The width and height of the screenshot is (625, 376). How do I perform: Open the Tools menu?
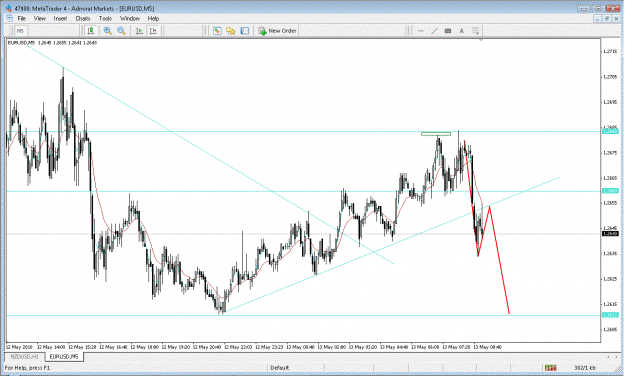coord(105,18)
